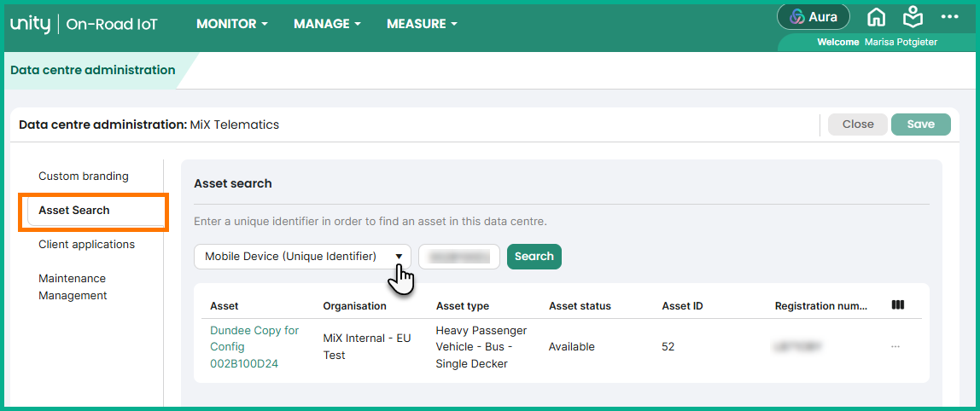980x411 pixels.
Task: Go to the home icon
Action: 876,17
